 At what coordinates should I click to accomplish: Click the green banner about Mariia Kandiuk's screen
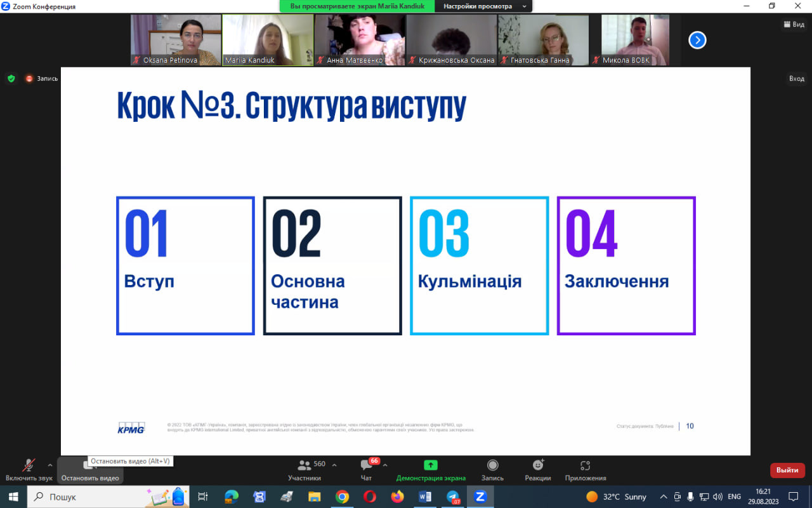click(357, 6)
